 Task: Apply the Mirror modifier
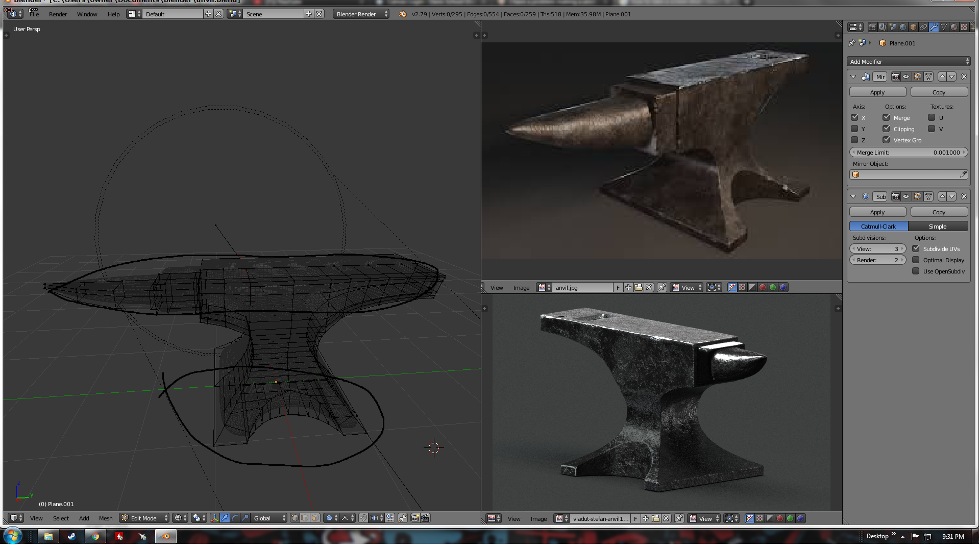pos(877,92)
